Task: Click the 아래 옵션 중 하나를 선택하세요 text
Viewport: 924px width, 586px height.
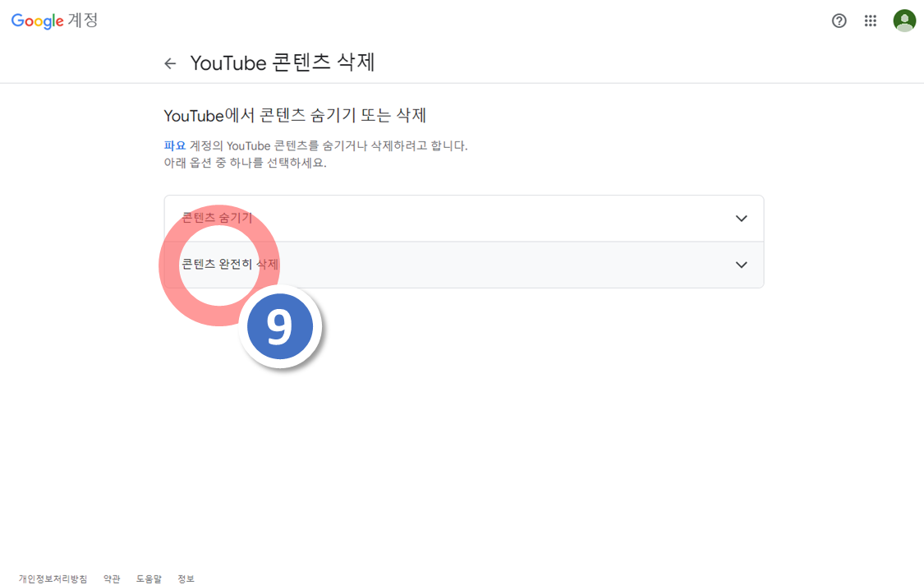Action: [245, 163]
